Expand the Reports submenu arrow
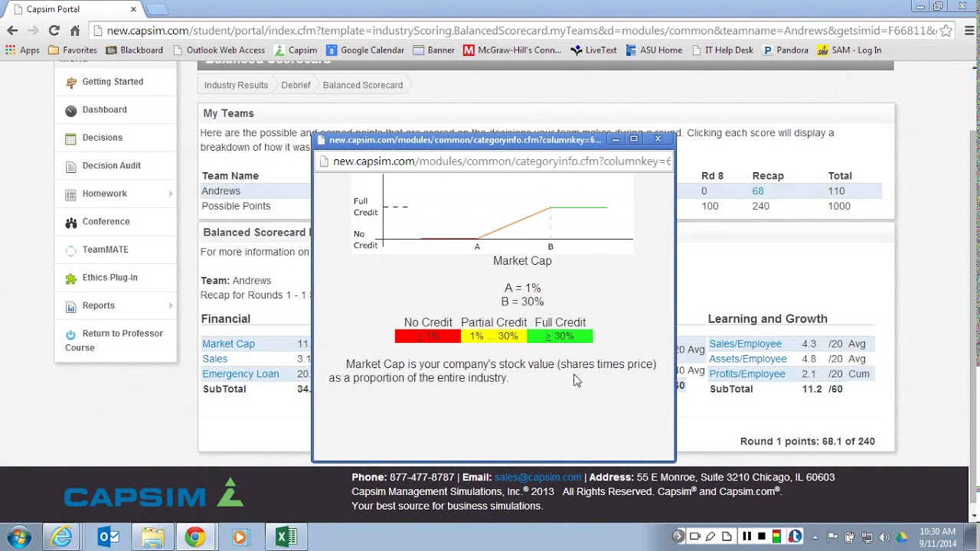 click(x=171, y=305)
